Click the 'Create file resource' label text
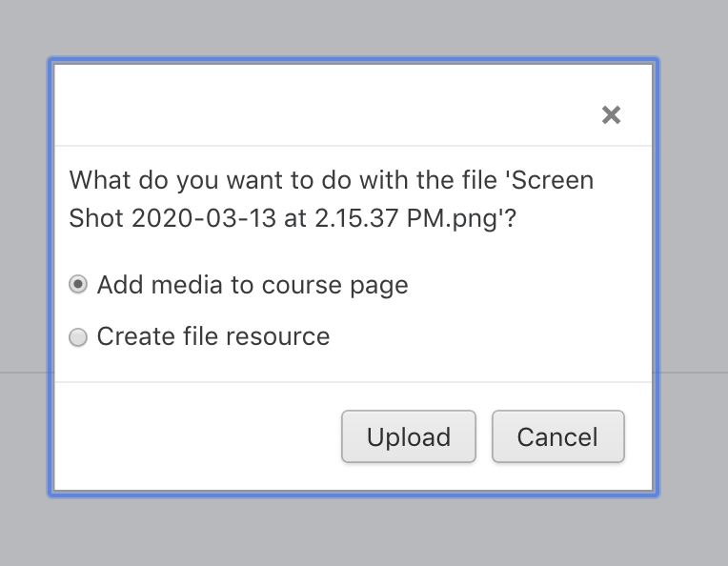 [213, 336]
